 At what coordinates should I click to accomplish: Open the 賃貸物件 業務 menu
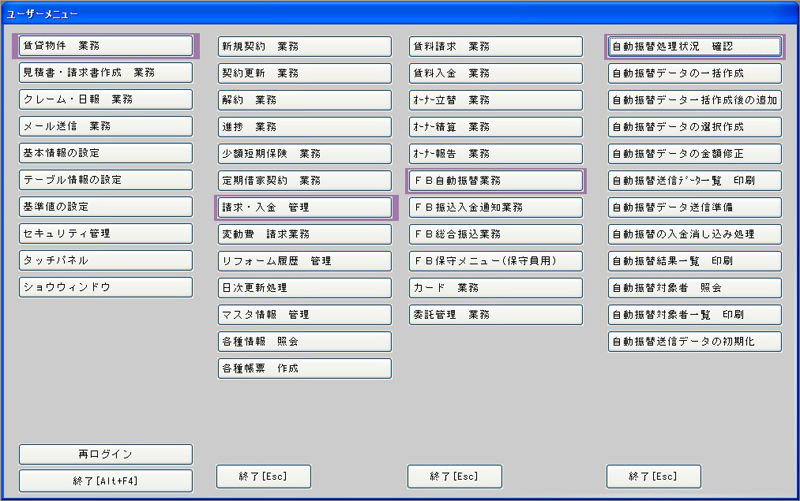coord(105,46)
